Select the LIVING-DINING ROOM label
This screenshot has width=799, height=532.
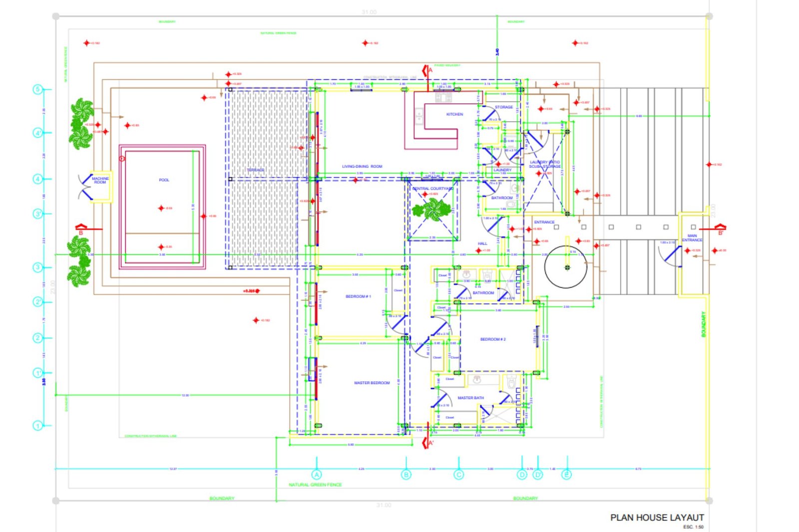tap(362, 167)
